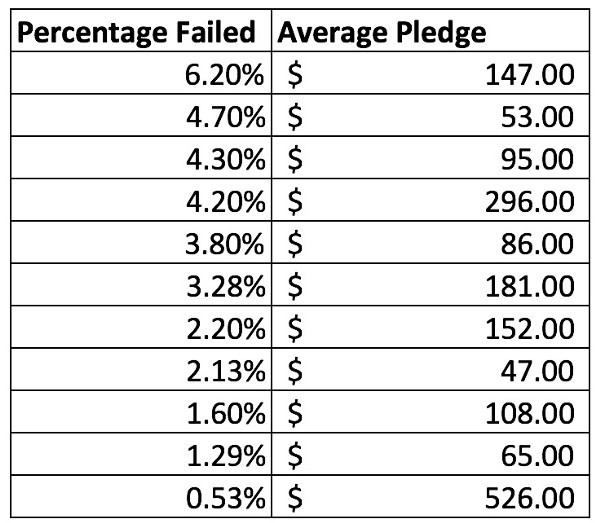Click the Average Pledge column header
This screenshot has height=523, width=600.
click(x=382, y=32)
